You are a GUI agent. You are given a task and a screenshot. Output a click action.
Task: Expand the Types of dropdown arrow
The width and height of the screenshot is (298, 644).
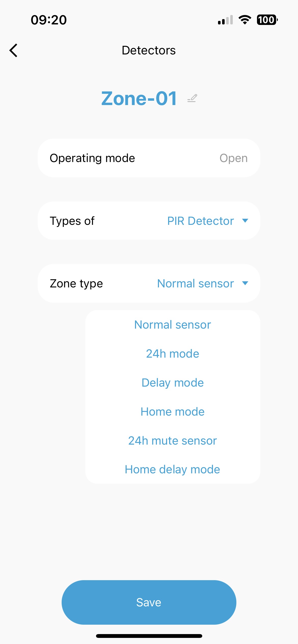245,221
